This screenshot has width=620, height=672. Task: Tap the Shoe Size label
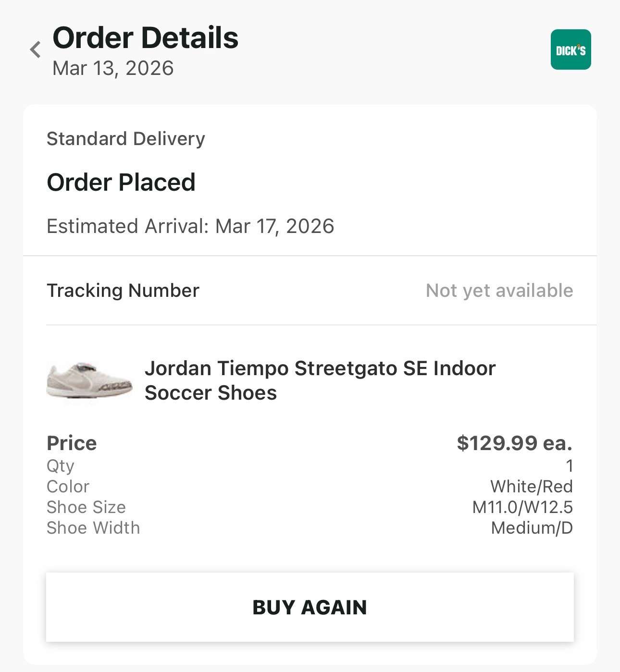tap(86, 507)
